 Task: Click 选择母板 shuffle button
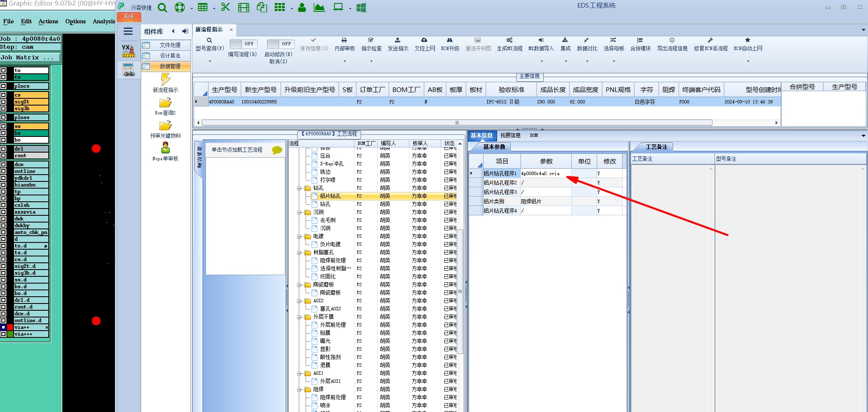coord(614,45)
